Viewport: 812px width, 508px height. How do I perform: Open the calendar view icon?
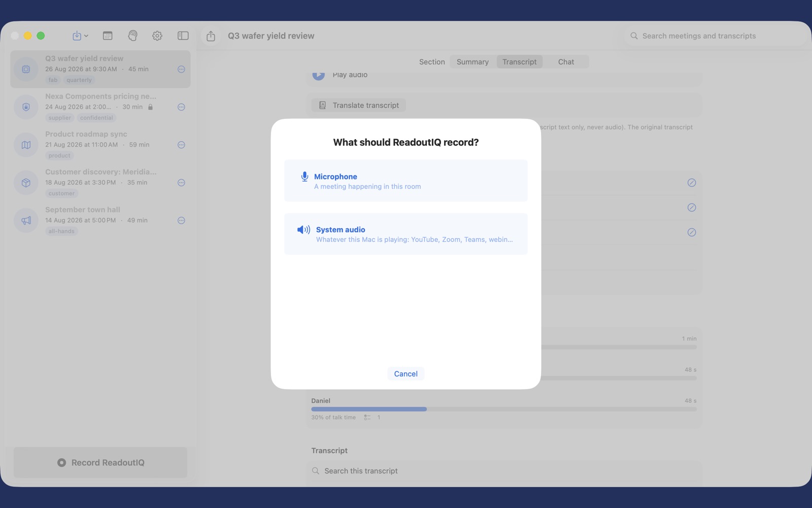pyautogui.click(x=108, y=36)
